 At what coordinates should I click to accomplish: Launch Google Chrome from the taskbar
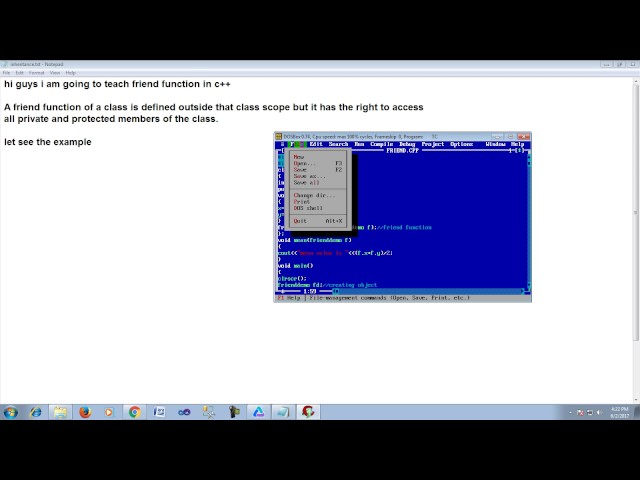tap(134, 412)
